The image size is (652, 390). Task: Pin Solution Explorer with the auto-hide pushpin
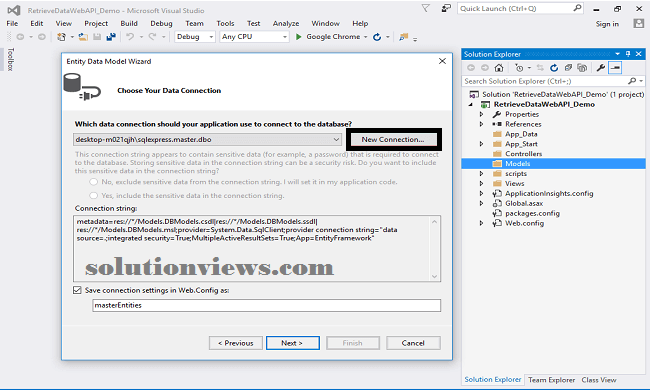click(628, 54)
